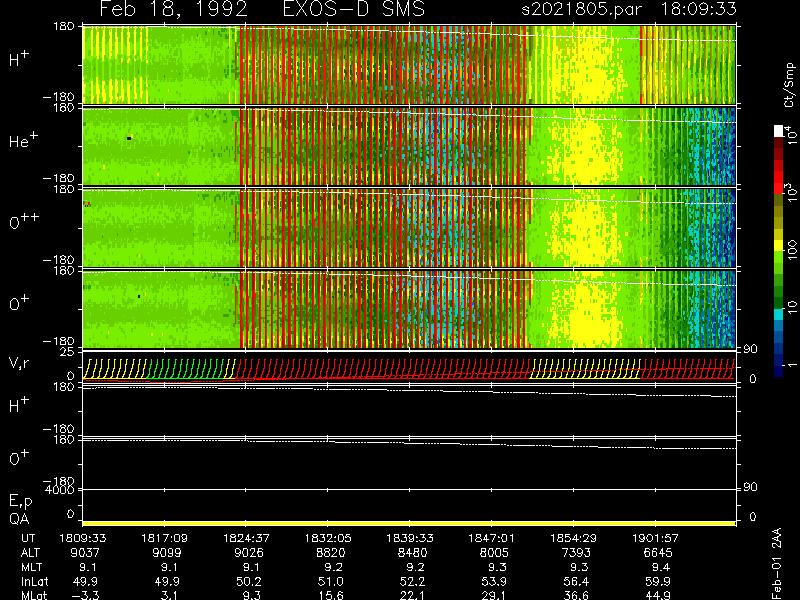Click the MLat value '-3.3'

coord(86,595)
